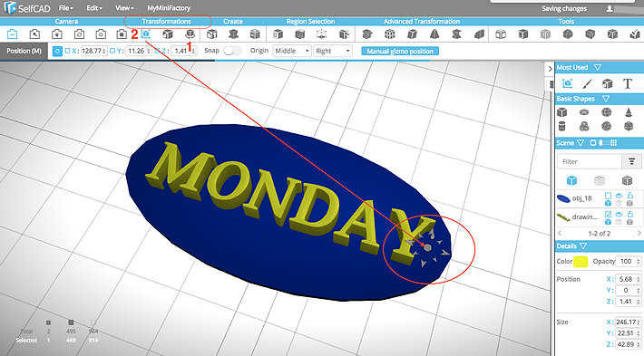Screen dimensions: 644x356
Task: Click the Text tool T icon
Action: pos(627,83)
